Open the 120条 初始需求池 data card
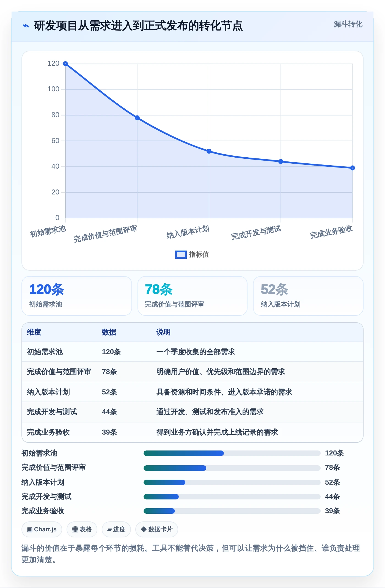This screenshot has height=588, width=385. 77,296
